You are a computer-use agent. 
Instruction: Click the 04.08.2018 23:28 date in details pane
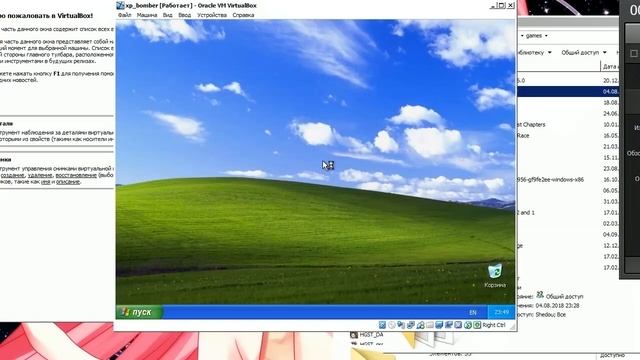(x=558, y=305)
